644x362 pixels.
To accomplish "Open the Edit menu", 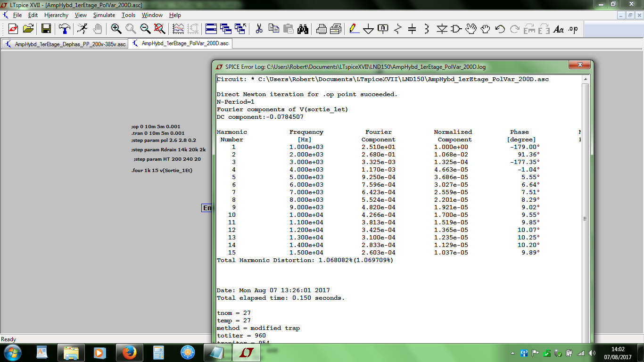I will point(33,15).
